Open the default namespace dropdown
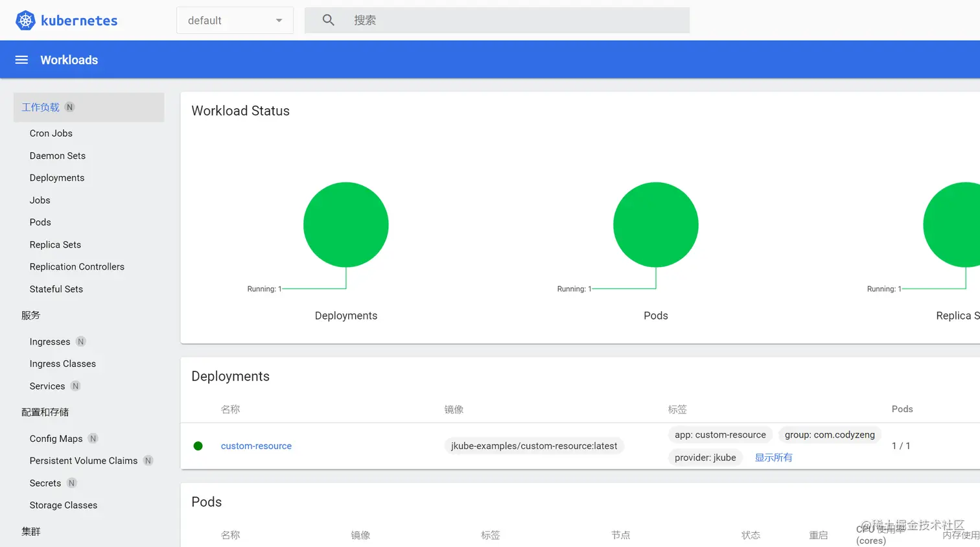Screen dimensions: 980x547 (235, 20)
